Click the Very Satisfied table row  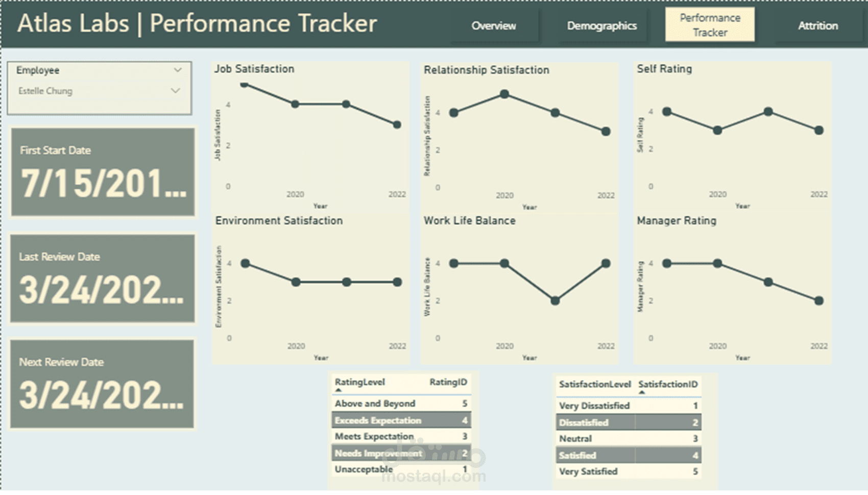coord(629,472)
